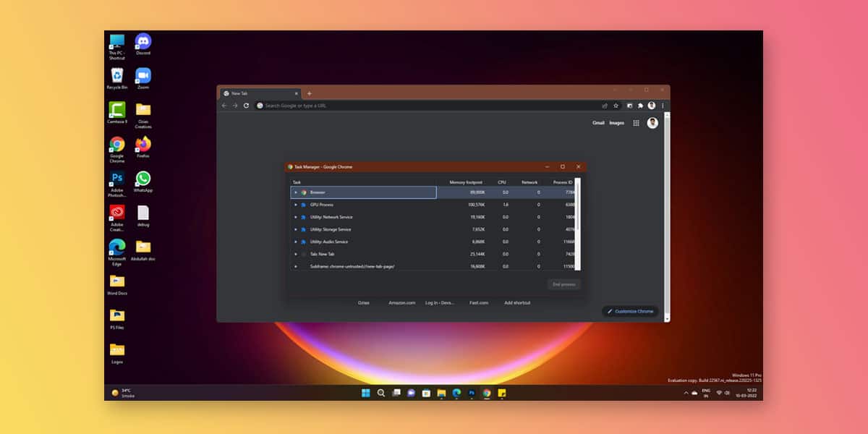Launch Microsoft Edge desktop shortcut
The width and height of the screenshot is (868, 434).
click(x=116, y=252)
